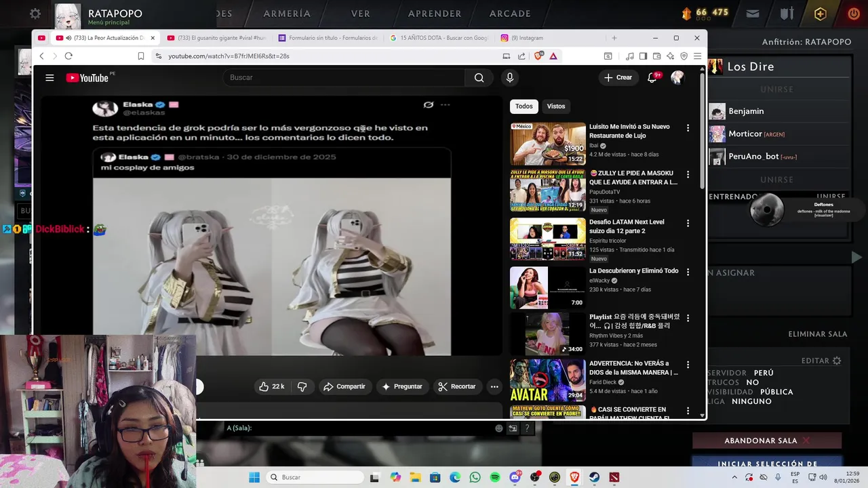868x488 pixels.
Task: Like the video with thumbs up
Action: click(x=271, y=386)
